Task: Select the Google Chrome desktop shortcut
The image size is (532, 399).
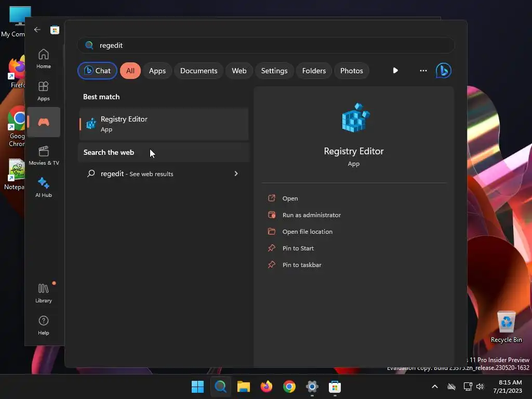Action: (x=16, y=127)
